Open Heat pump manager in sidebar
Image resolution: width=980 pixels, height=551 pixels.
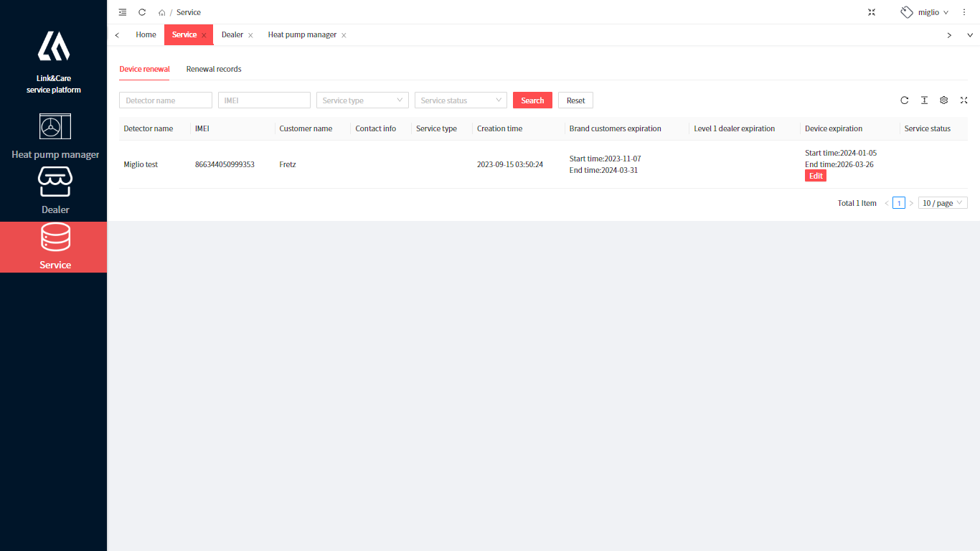click(x=55, y=136)
